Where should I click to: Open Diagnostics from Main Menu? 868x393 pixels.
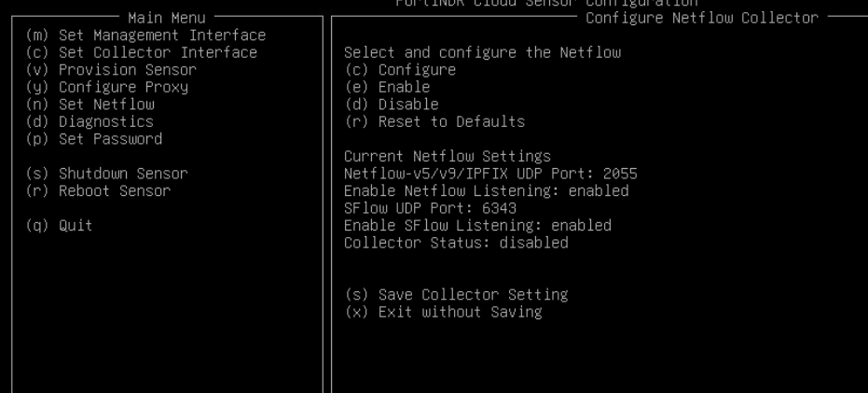(x=85, y=121)
